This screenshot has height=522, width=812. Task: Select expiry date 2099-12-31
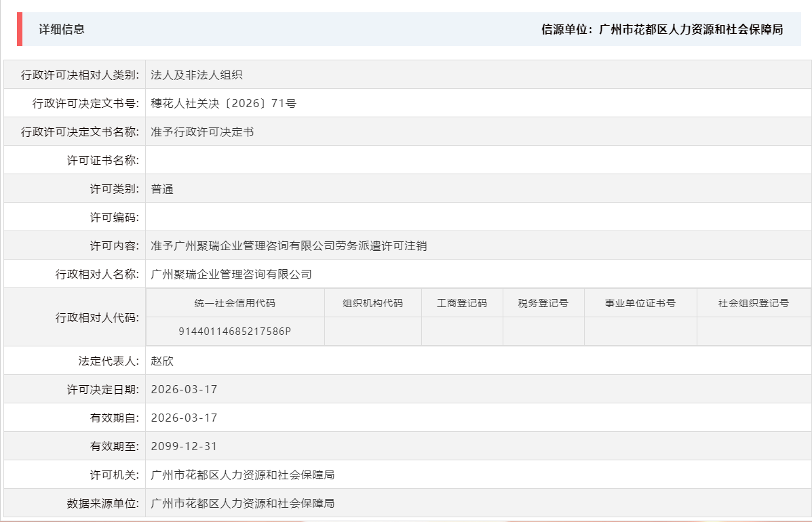[185, 447]
